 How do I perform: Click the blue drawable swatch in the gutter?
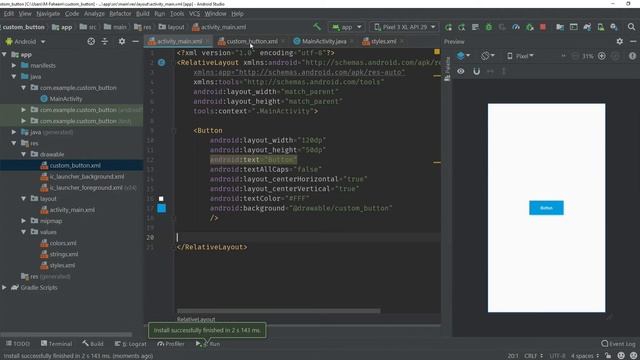click(162, 209)
